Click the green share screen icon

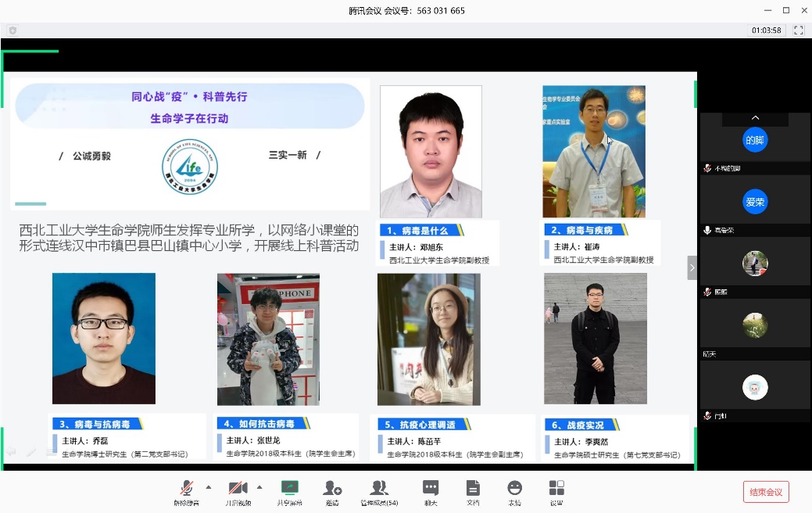coord(289,489)
